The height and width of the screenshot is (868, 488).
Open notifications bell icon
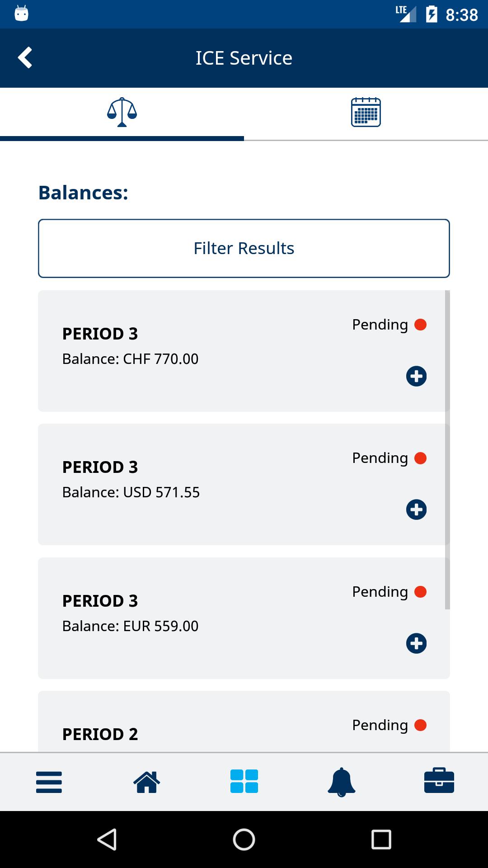coord(342,782)
